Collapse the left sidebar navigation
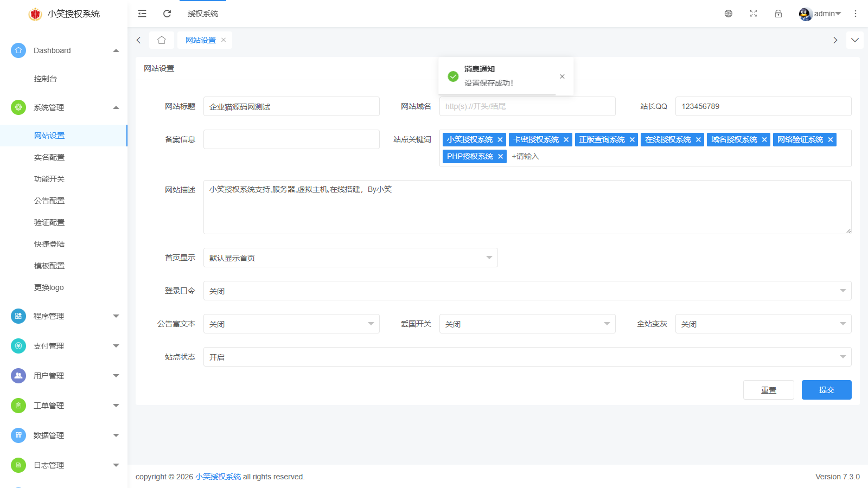The width and height of the screenshot is (868, 488). pyautogui.click(x=142, y=14)
